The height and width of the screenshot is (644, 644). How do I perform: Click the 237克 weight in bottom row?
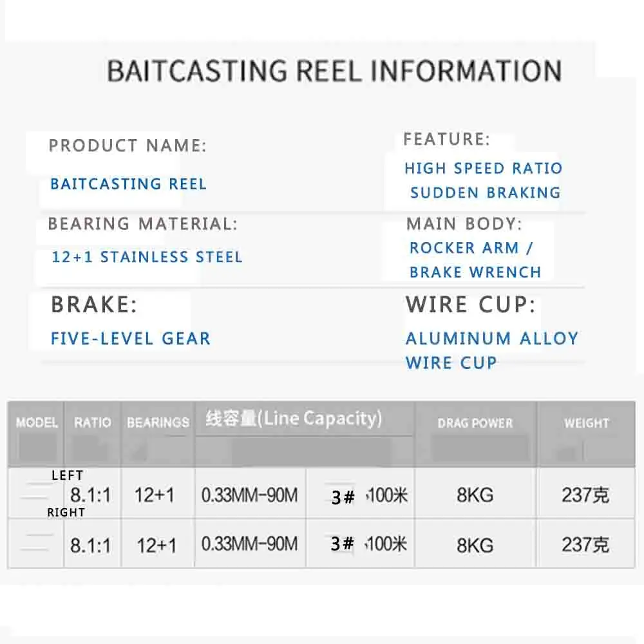(x=585, y=545)
